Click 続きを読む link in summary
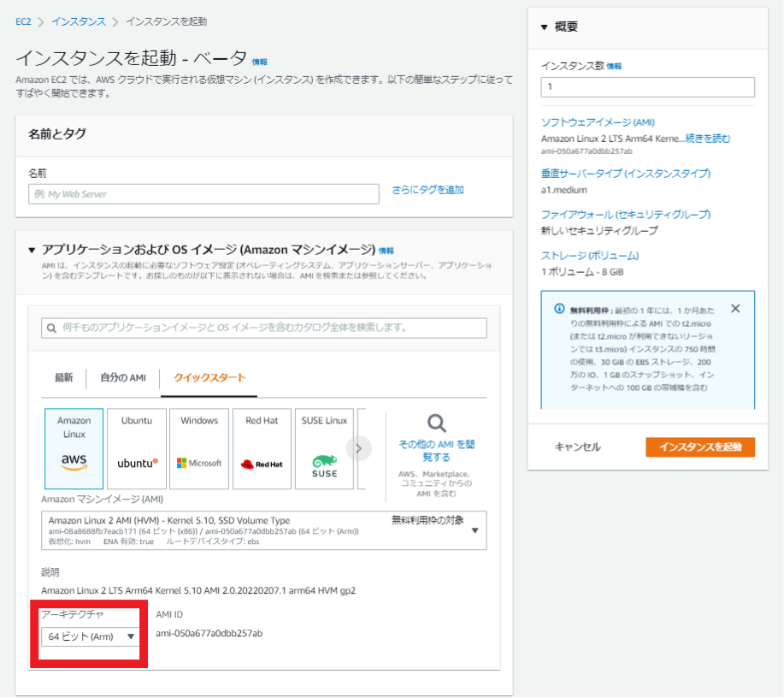This screenshot has width=784, height=698. 708,138
